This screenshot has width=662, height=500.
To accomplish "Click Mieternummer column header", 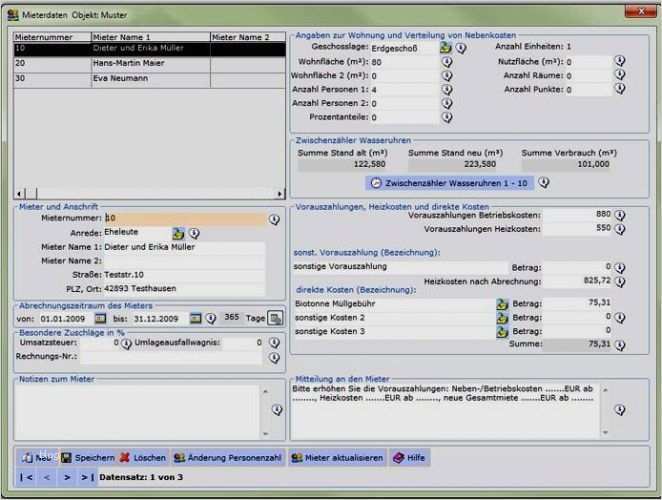I will tap(52, 37).
